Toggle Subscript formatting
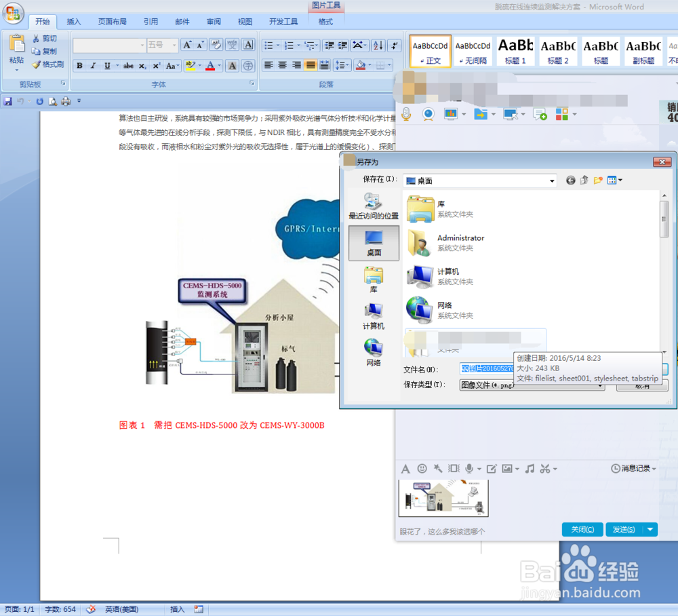Image resolution: width=678 pixels, height=616 pixels. coord(142,66)
